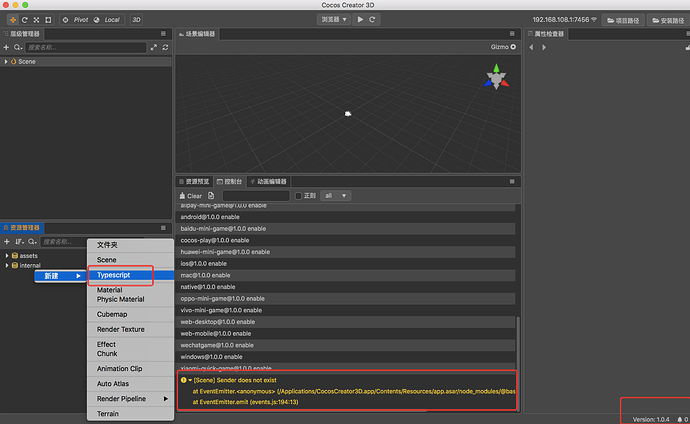Click the console Clear button
Image resolution: width=690 pixels, height=424 pixels.
click(191, 196)
